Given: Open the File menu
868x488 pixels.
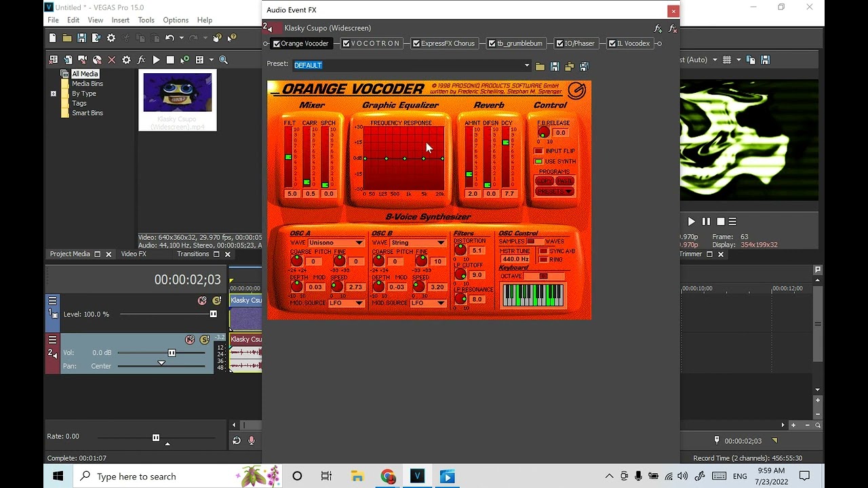Looking at the screenshot, I should [x=53, y=20].
